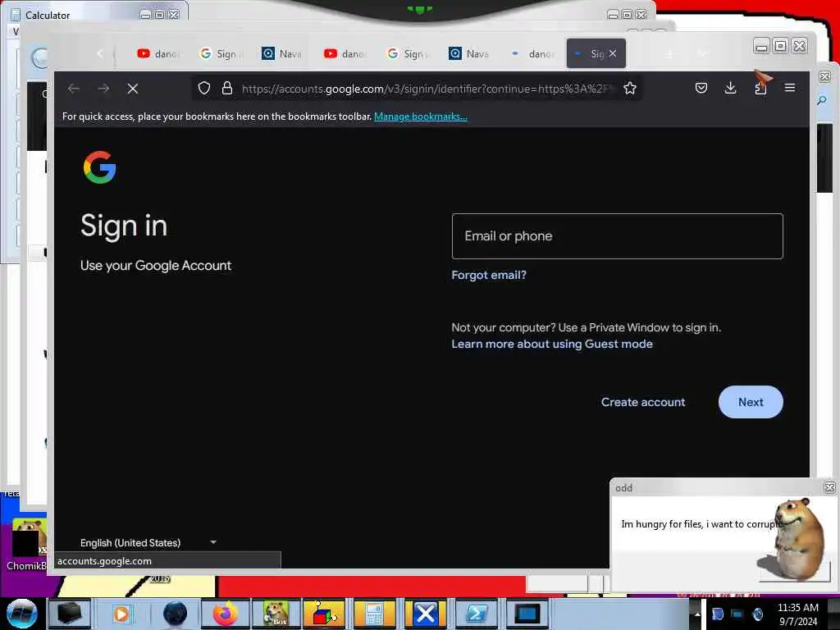This screenshot has height=630, width=840.
Task: Open the Windows Start orb
Action: 21,614
